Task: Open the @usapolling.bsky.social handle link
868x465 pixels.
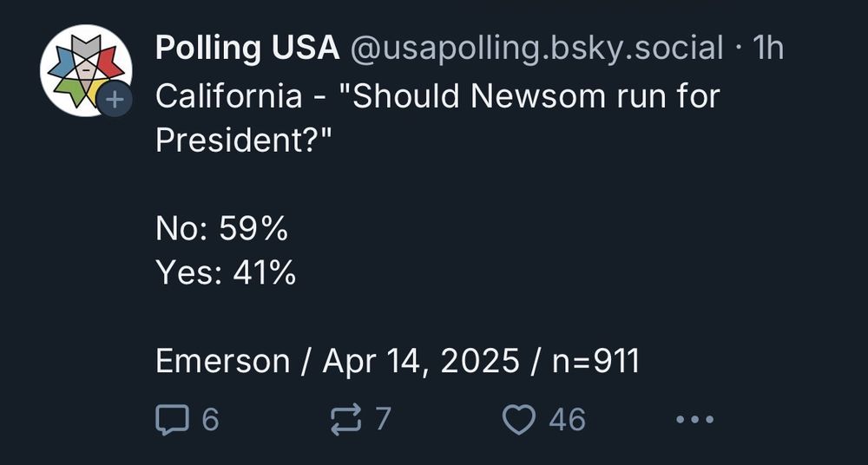Action: (x=536, y=49)
